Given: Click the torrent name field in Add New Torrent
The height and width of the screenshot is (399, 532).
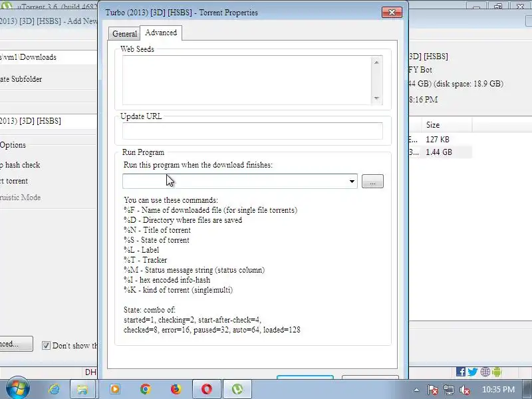Looking at the screenshot, I should point(49,121).
